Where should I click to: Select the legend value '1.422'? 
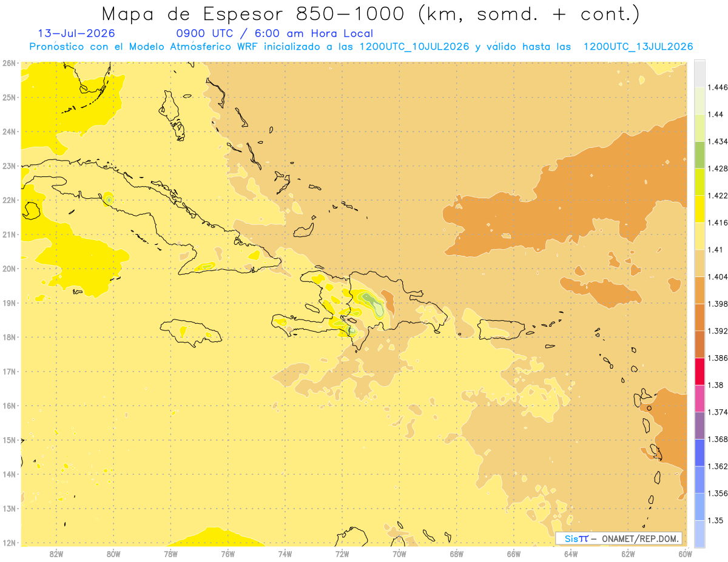click(x=718, y=196)
